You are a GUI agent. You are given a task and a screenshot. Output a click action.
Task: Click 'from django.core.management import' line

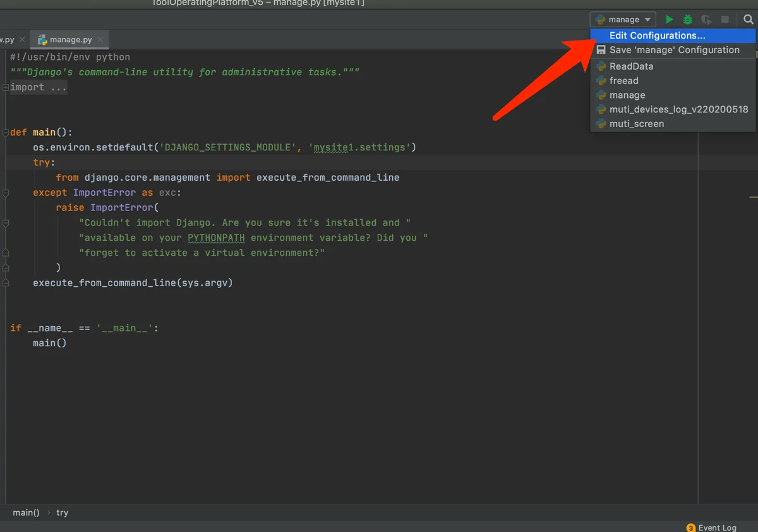point(227,178)
